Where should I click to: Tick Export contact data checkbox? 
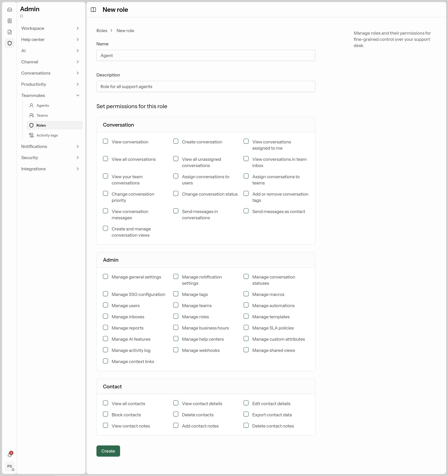pos(246,414)
